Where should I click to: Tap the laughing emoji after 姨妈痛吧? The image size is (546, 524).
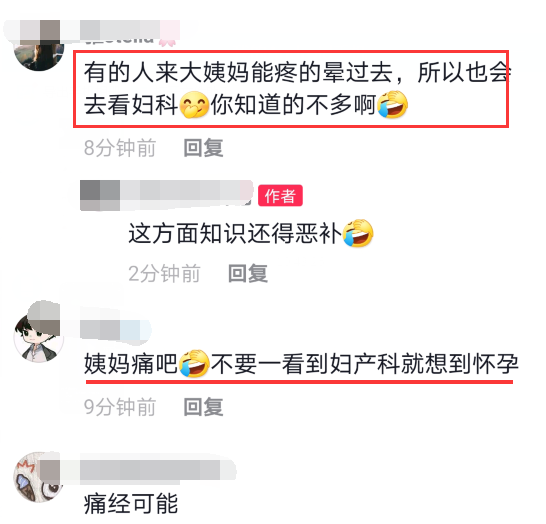pos(194,363)
